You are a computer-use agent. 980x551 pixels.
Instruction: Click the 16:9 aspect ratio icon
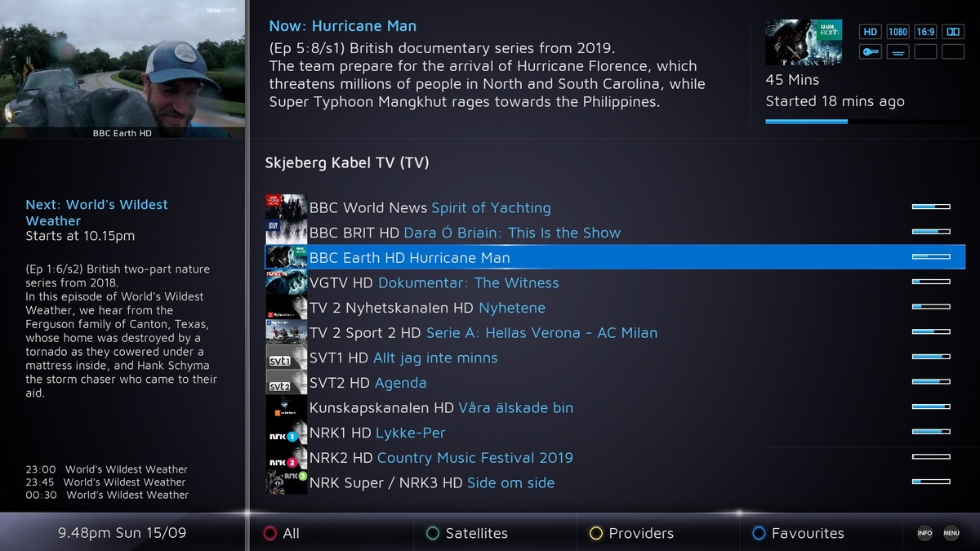coord(925,32)
